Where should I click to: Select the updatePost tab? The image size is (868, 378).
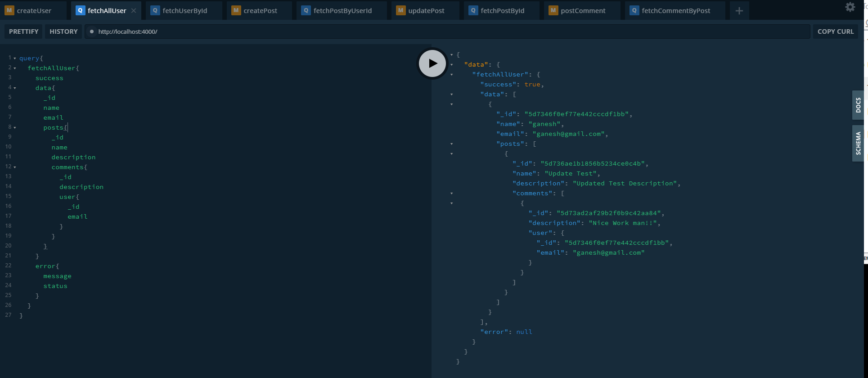coord(426,11)
